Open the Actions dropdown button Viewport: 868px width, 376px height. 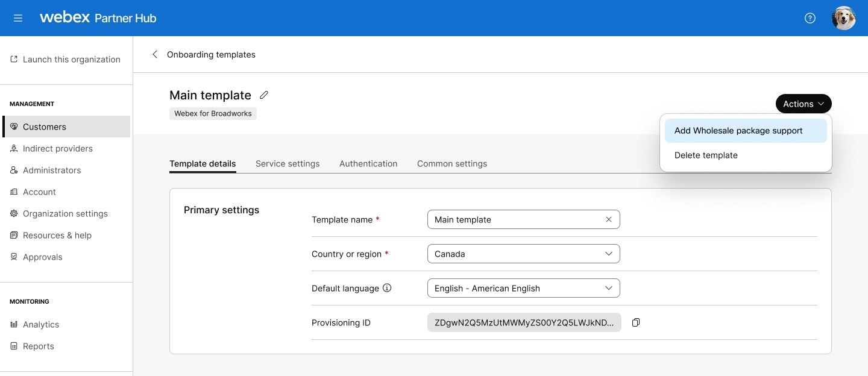(804, 104)
